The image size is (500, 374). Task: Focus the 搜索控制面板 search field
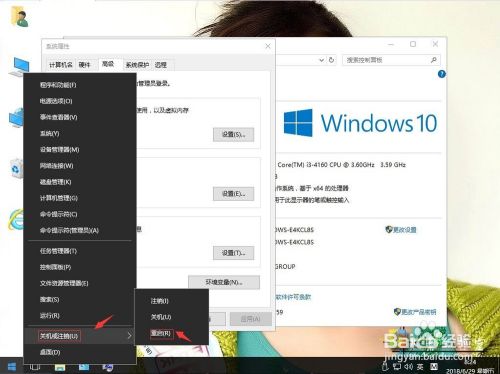click(x=391, y=60)
